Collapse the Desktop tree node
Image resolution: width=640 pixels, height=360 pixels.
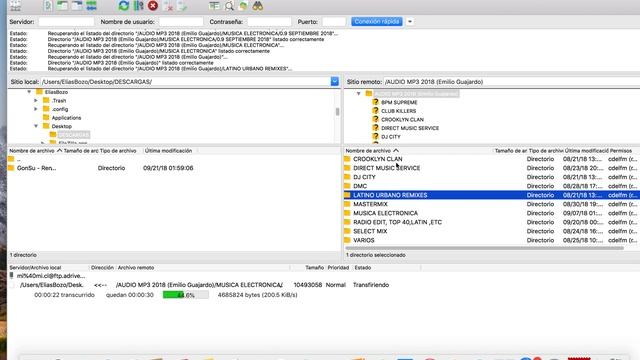(x=36, y=126)
